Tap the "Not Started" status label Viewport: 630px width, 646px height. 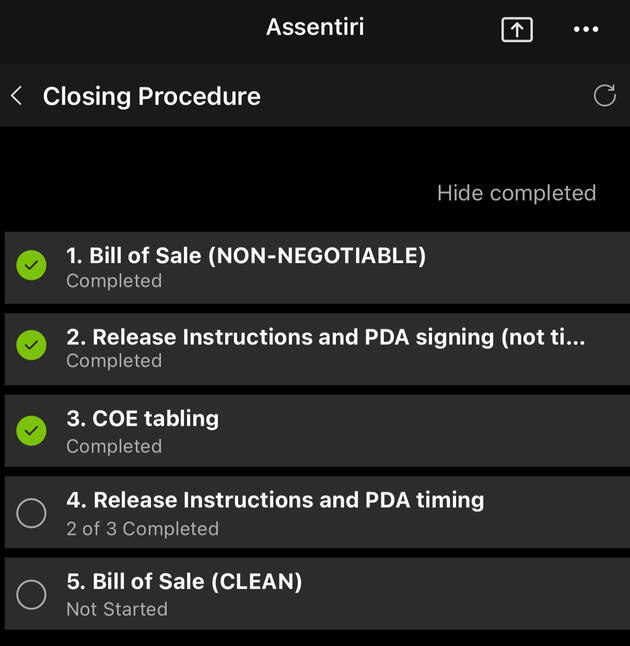coord(117,609)
